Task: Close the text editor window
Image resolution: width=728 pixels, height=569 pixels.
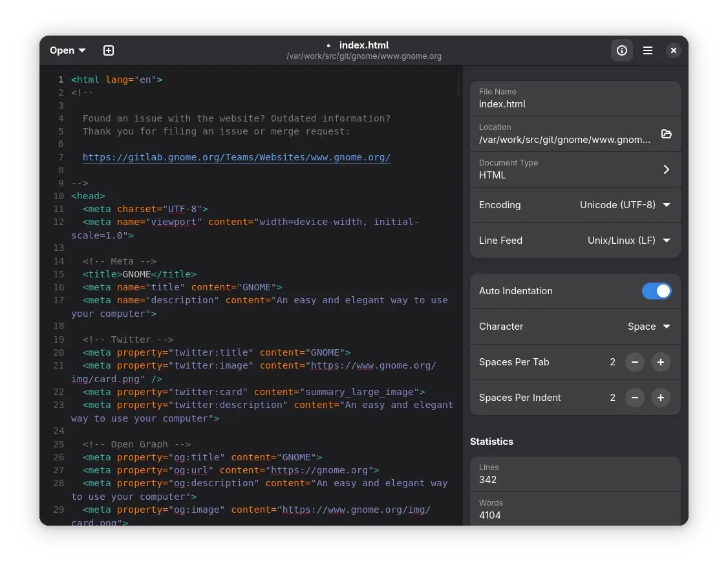Action: pyautogui.click(x=673, y=50)
